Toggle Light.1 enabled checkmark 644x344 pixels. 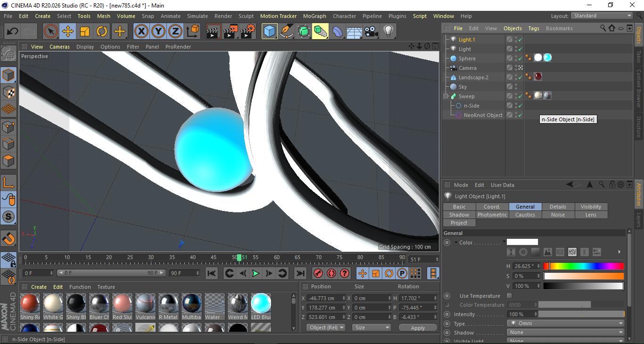coord(520,40)
